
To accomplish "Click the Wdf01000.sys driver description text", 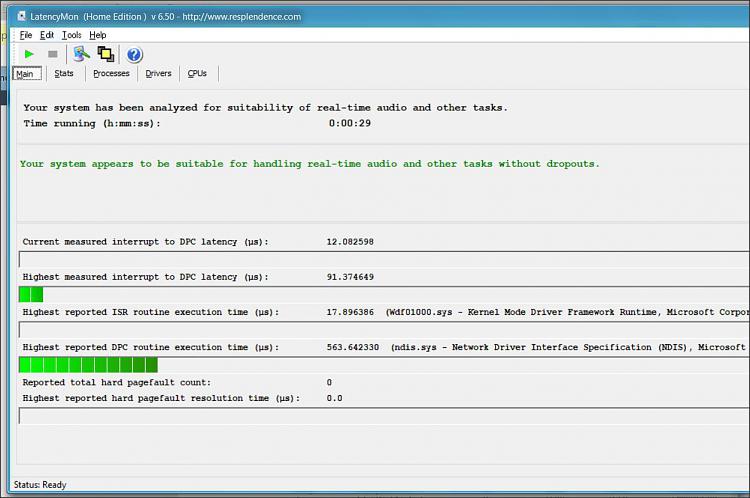I will pyautogui.click(x=567, y=312).
